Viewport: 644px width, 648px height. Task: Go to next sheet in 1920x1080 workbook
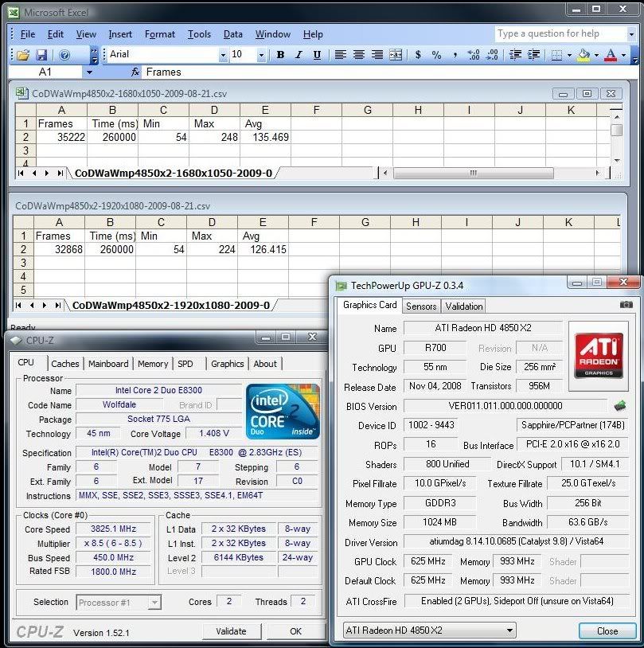(x=45, y=306)
